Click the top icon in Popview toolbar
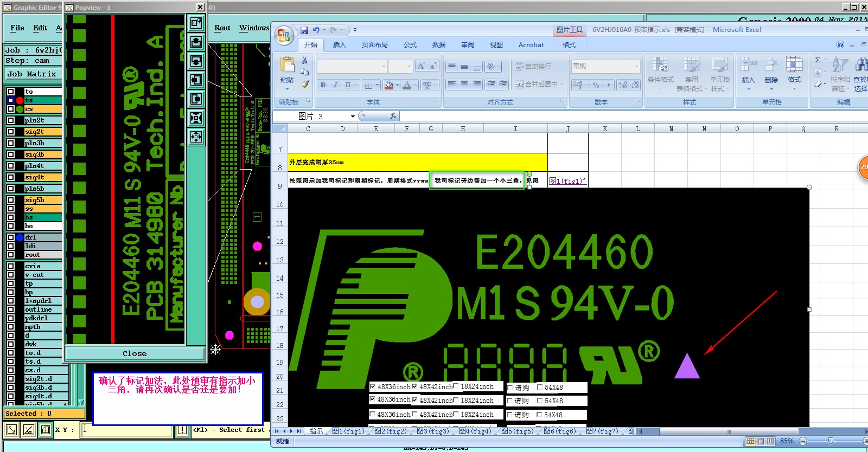 coord(196,23)
